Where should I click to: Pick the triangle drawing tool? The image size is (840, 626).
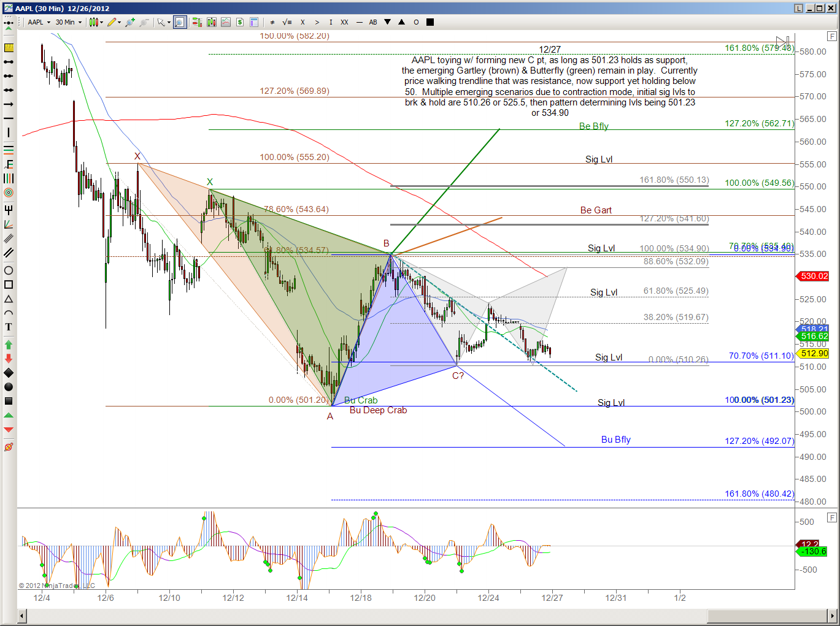click(9, 299)
